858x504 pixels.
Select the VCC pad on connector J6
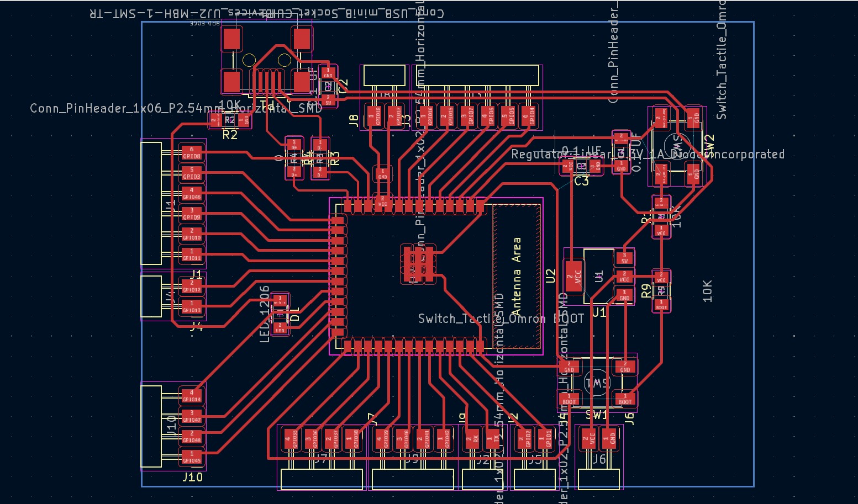[x=589, y=439]
